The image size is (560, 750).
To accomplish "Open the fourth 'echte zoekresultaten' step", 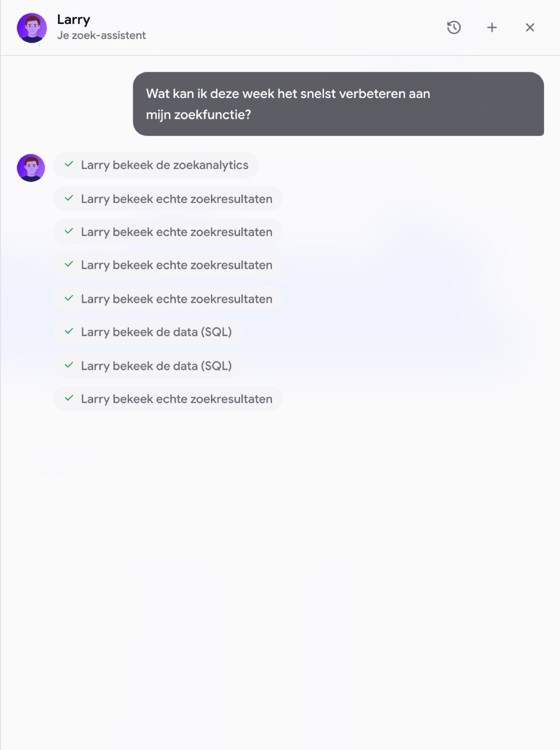I will tap(168, 299).
